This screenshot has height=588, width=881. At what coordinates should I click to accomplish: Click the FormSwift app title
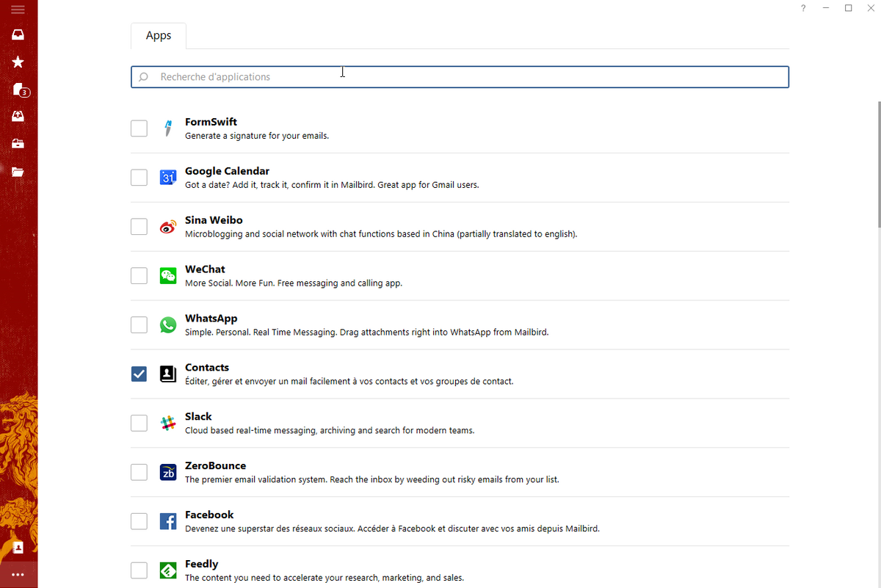[x=211, y=122]
